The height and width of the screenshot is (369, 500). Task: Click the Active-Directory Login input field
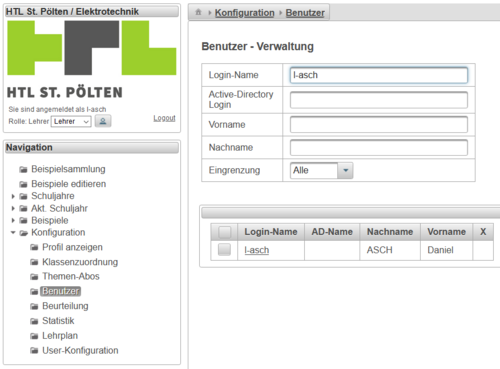[x=379, y=100]
